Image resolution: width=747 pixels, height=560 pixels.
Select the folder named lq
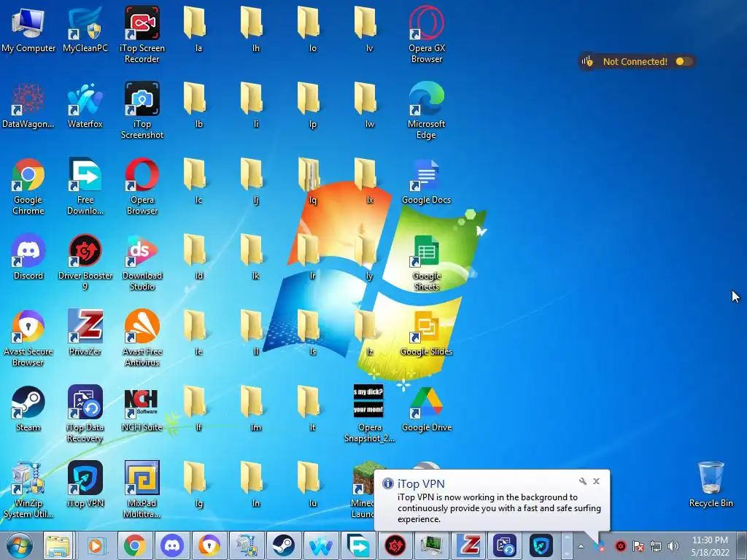[x=312, y=181]
